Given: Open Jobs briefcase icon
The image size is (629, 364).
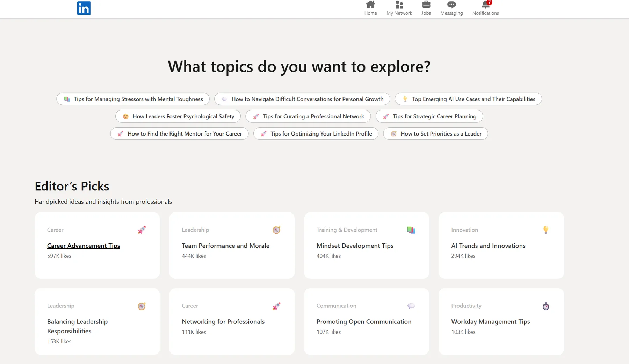Looking at the screenshot, I should (426, 5).
